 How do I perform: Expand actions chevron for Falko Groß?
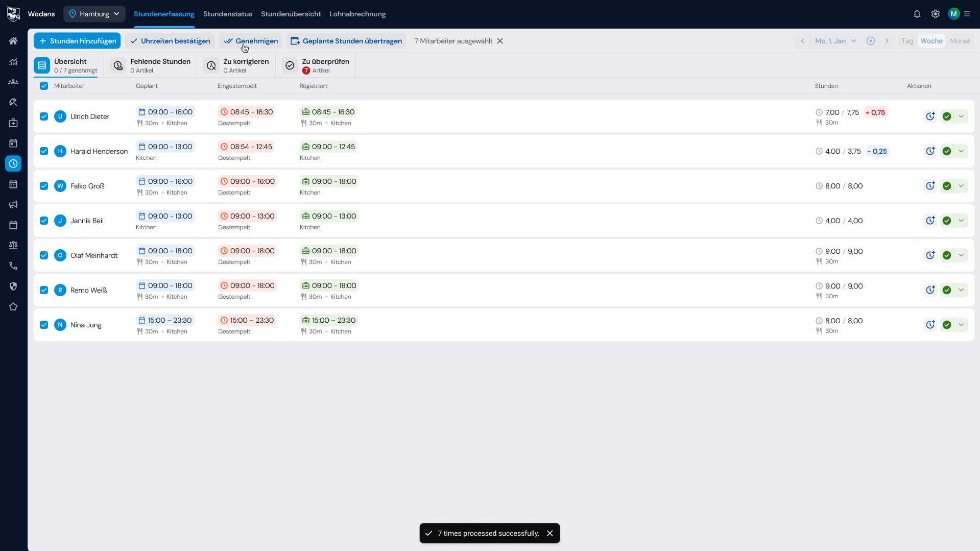tap(961, 186)
